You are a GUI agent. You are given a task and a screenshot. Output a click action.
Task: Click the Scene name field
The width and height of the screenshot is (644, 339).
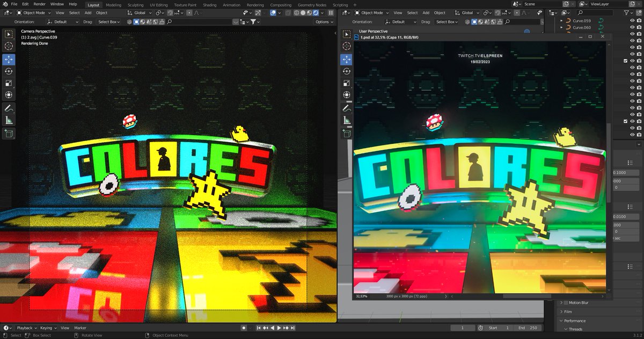(541, 4)
